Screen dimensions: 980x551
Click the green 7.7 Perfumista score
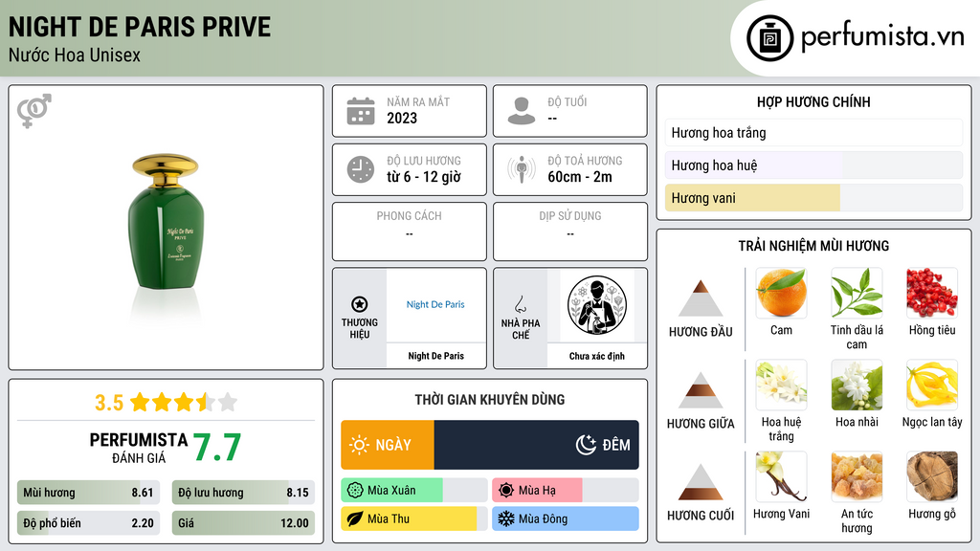coord(217,448)
